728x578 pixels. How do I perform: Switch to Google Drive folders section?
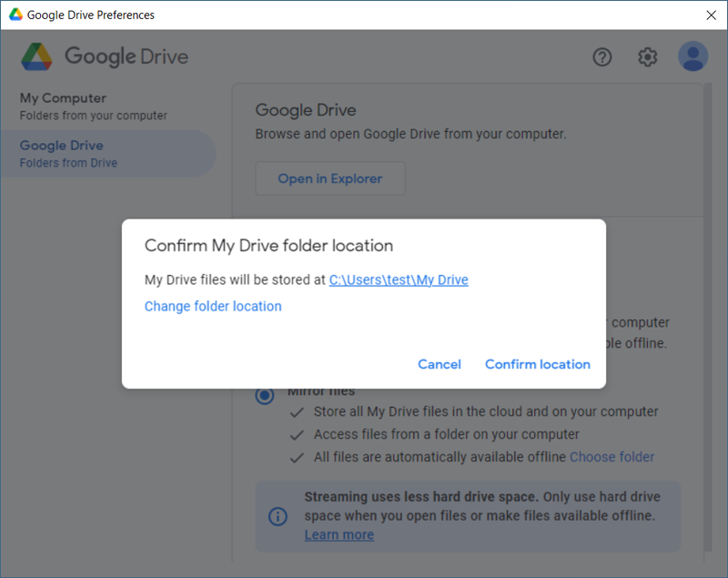pyautogui.click(x=108, y=154)
